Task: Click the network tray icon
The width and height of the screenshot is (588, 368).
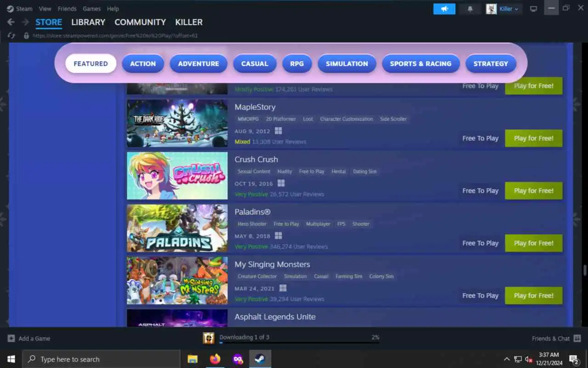Action: pyautogui.click(x=518, y=359)
